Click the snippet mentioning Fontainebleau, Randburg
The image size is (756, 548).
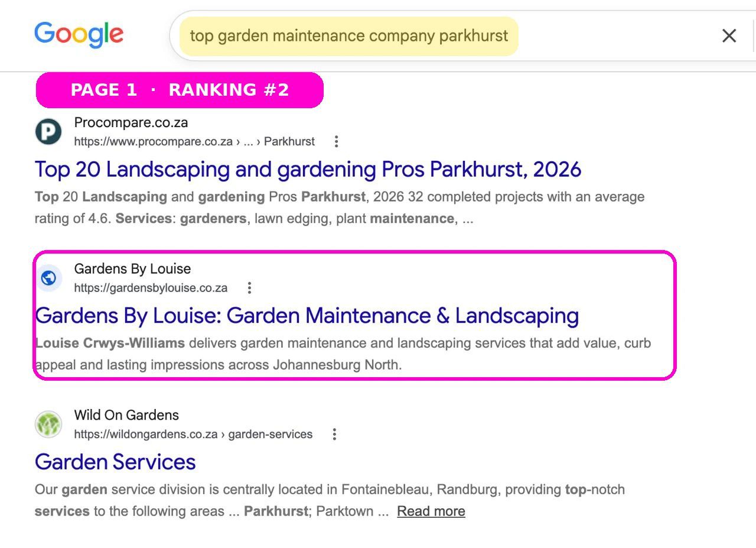330,500
